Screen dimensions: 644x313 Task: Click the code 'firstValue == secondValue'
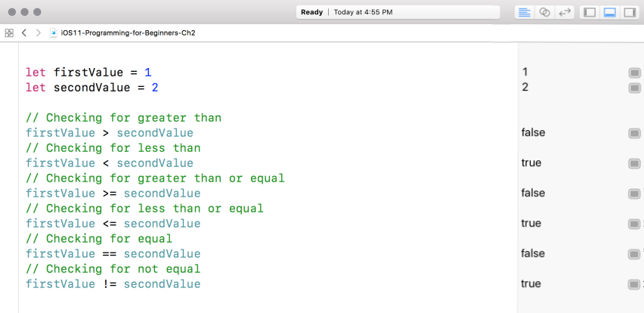point(113,254)
